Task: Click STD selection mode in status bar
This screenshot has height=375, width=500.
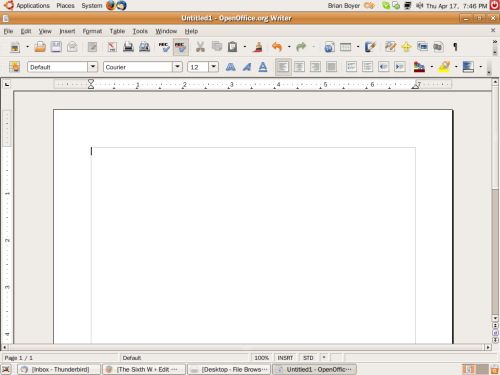Action: (x=308, y=358)
